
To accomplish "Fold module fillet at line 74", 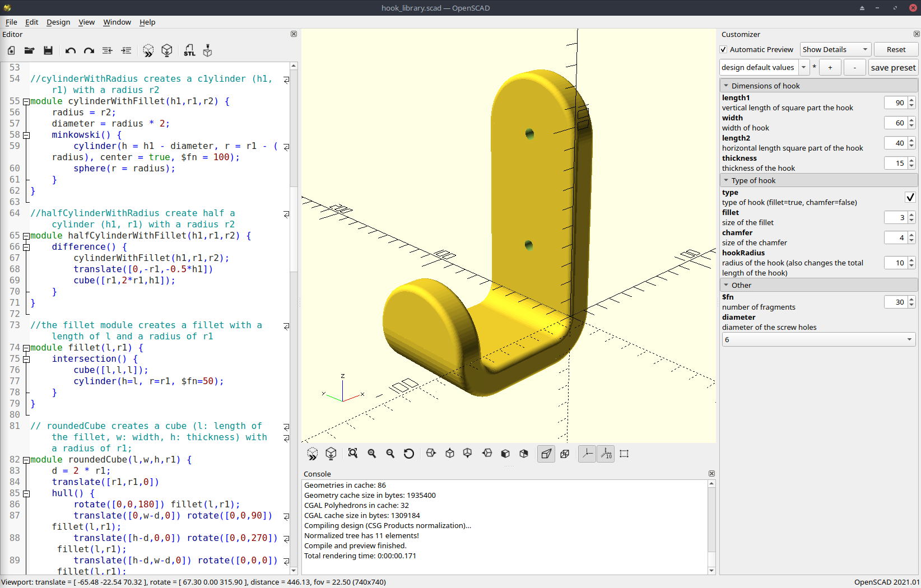I will tap(26, 348).
